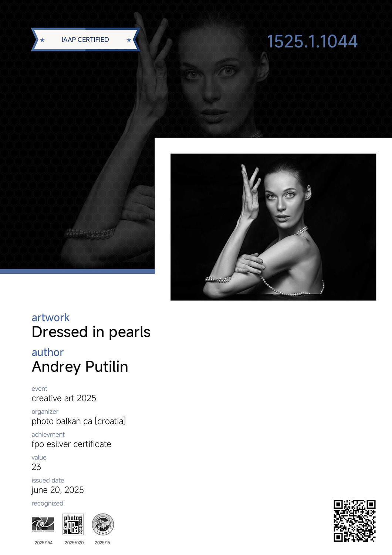Click patronage number 2025/15
The width and height of the screenshot is (392, 555).
coord(102,543)
